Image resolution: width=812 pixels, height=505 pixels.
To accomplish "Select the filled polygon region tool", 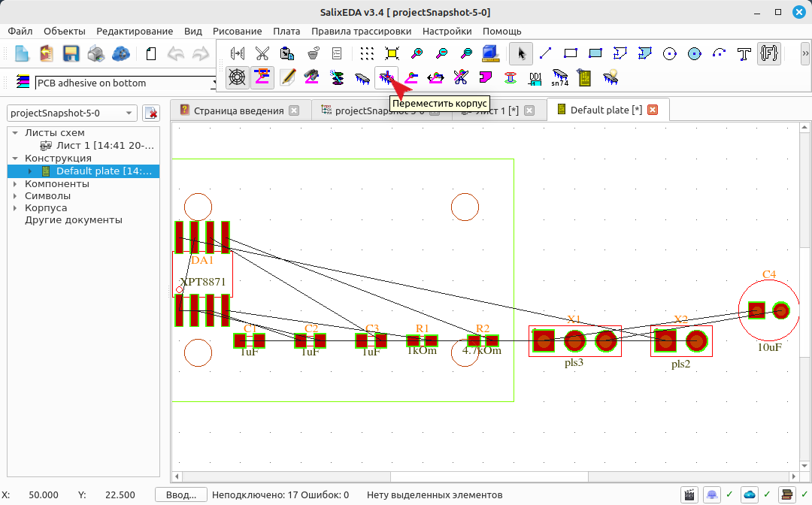I will pyautogui.click(x=645, y=53).
